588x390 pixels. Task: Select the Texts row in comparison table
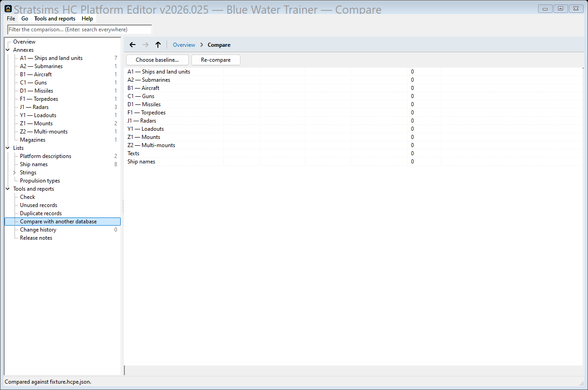pos(353,153)
